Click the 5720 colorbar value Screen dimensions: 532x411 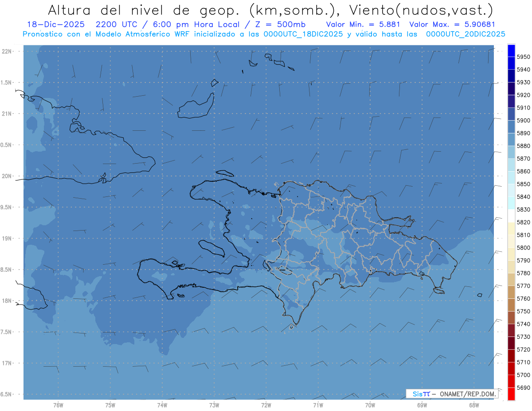tap(524, 349)
